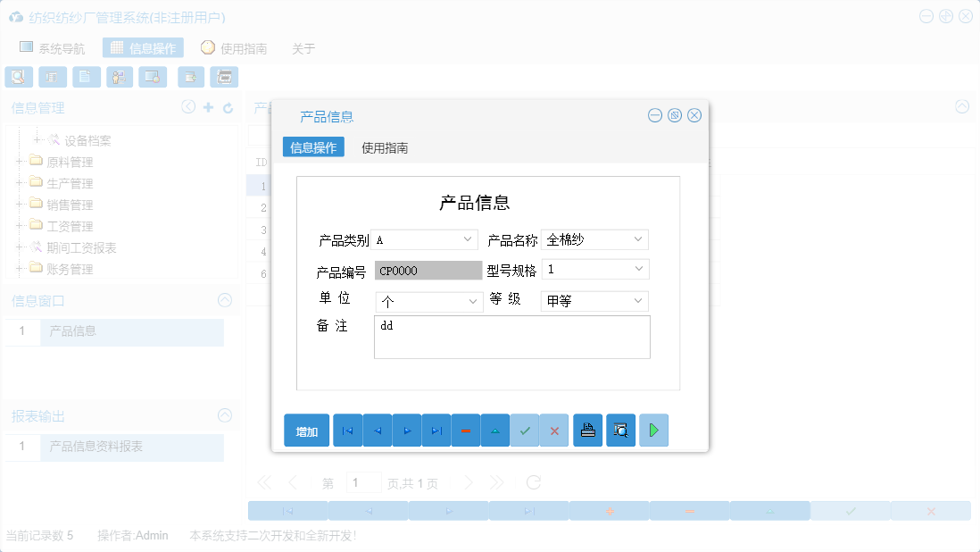Viewport: 980px width, 552px height.
Task: Cancel editing with the red X icon
Action: [553, 430]
